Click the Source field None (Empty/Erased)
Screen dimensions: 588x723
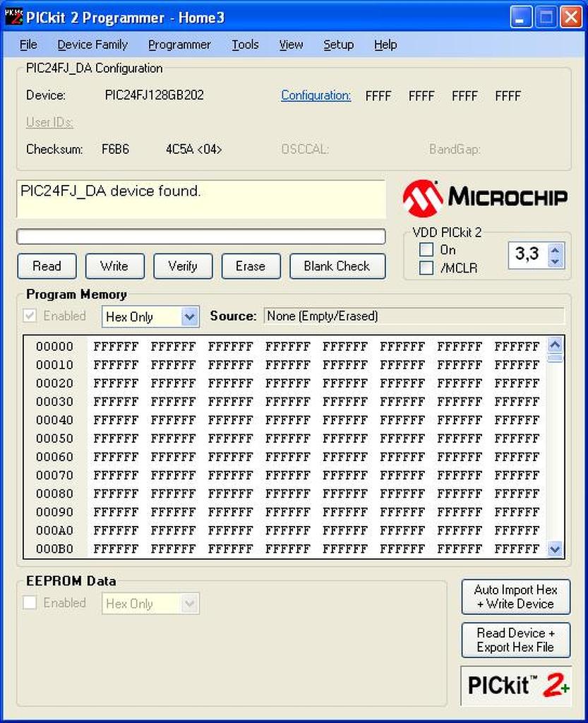coord(414,316)
